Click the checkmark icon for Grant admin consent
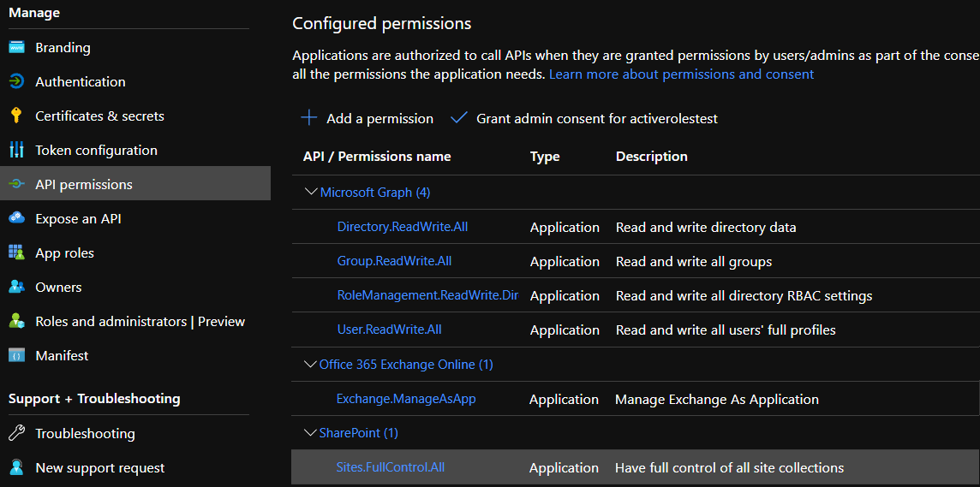 pos(459,118)
